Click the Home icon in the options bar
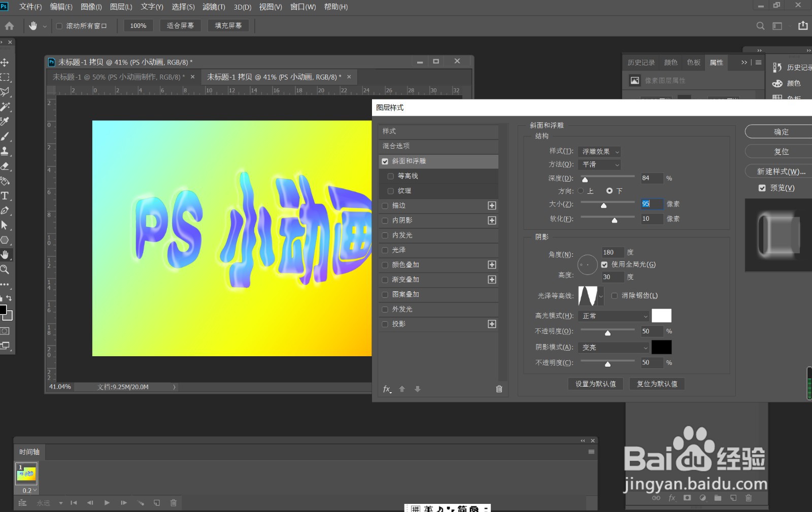This screenshot has width=812, height=512. (x=10, y=25)
